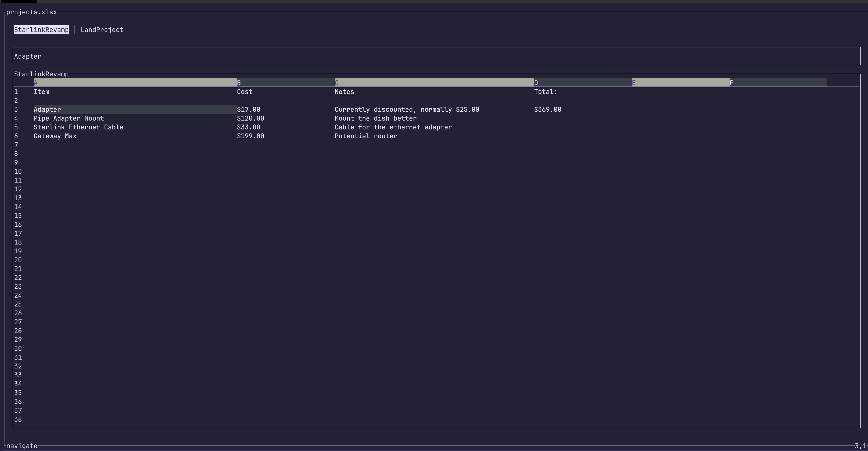Screen dimensions: 868x451
Task: Select column C header
Action: (x=434, y=83)
